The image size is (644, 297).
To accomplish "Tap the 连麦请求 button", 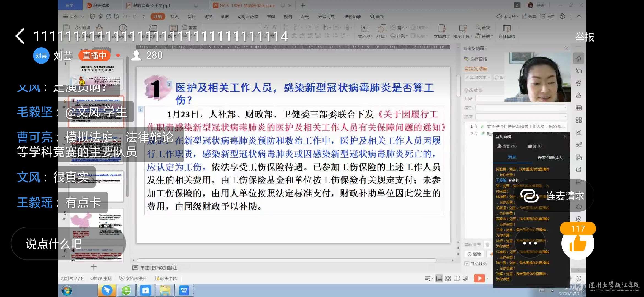I will (553, 196).
